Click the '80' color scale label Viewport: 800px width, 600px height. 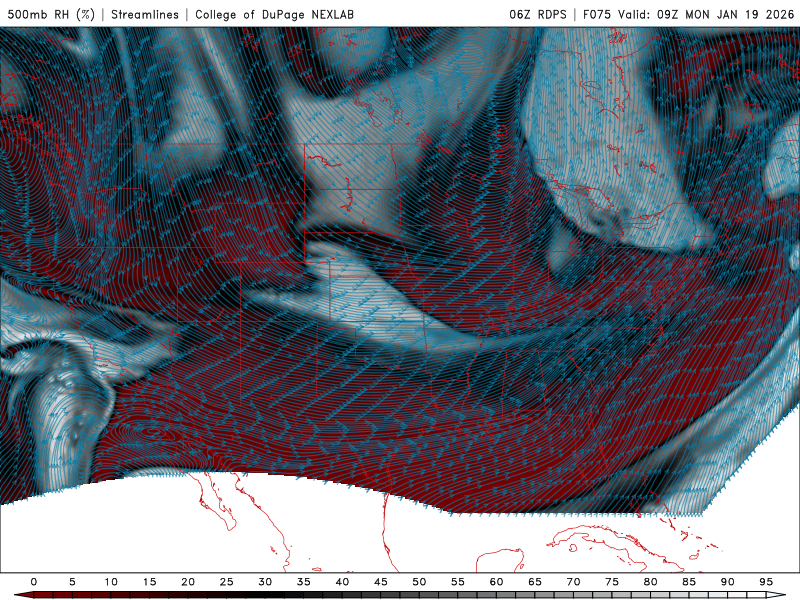(650, 582)
